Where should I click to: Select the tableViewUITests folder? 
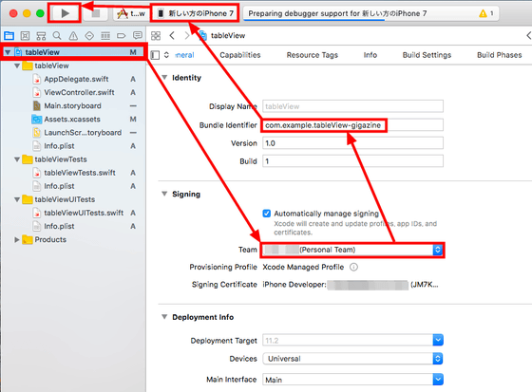pos(59,199)
